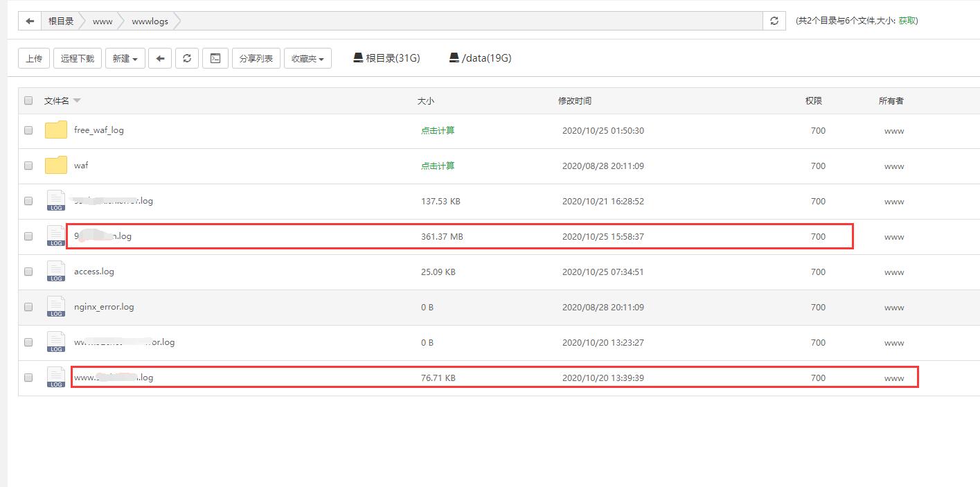980x487 pixels.
Task: Click timestamp 2020/10/25 07:34:51
Action: 603,272
